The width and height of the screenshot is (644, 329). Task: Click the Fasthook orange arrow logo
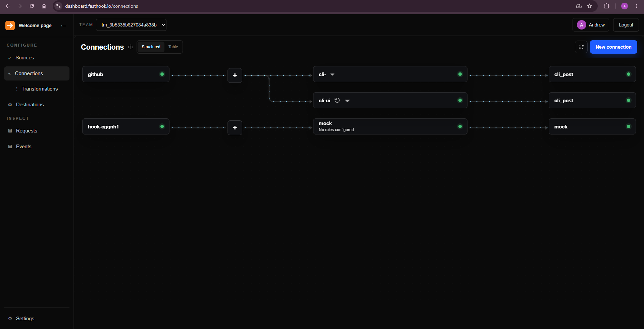[x=10, y=25]
